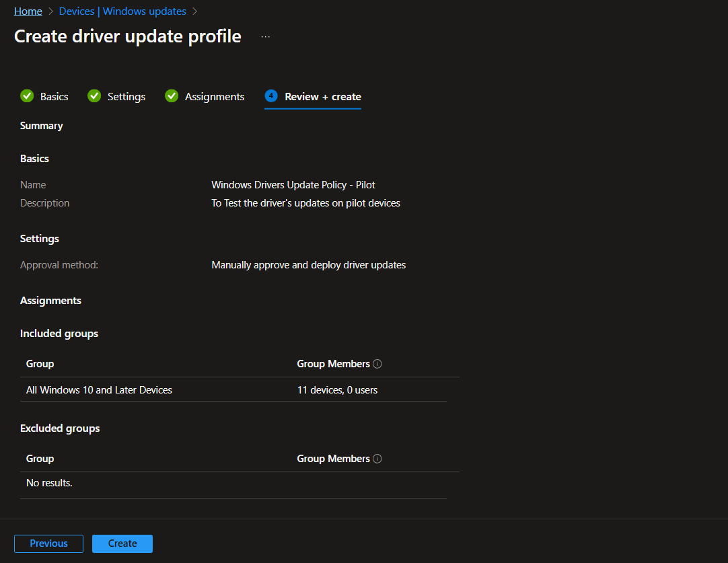Click the Previous button
This screenshot has width=728, height=563.
click(48, 543)
